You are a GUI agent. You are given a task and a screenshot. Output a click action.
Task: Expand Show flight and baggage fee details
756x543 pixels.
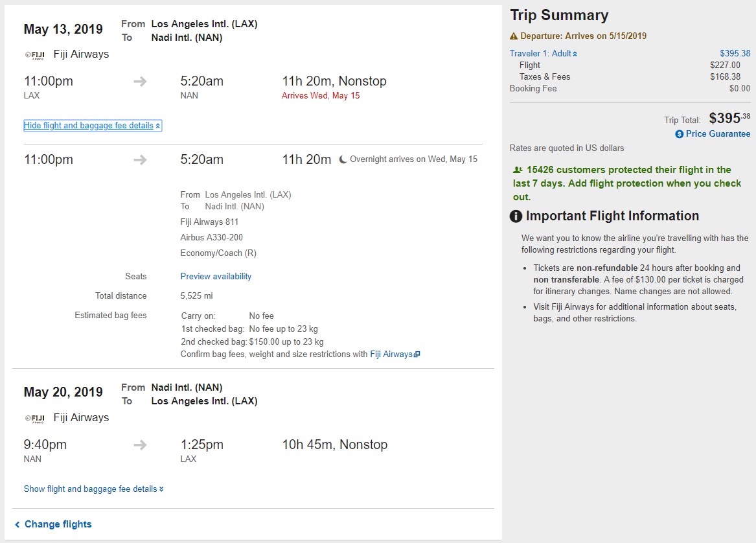93,489
